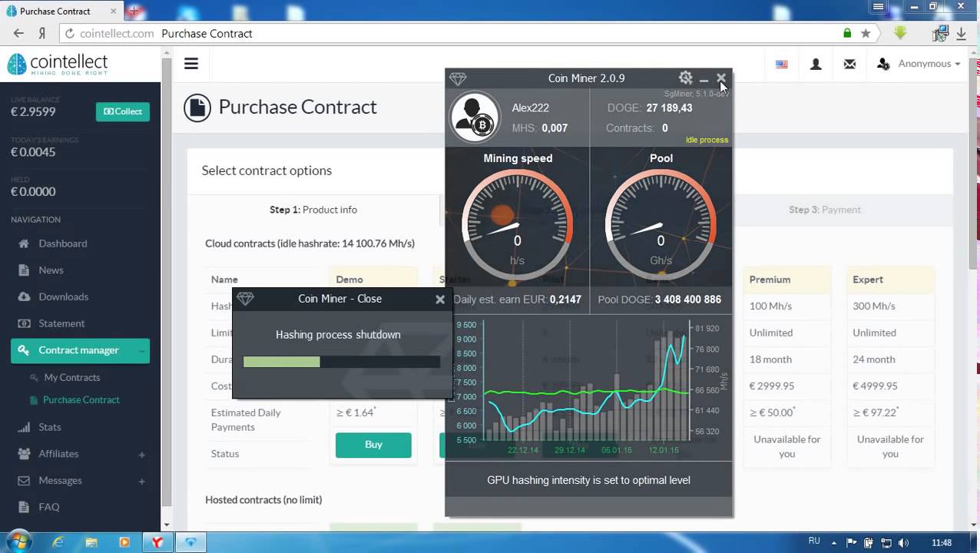
Task: Click diamond logo in Coin Miner title bar
Action: point(458,78)
